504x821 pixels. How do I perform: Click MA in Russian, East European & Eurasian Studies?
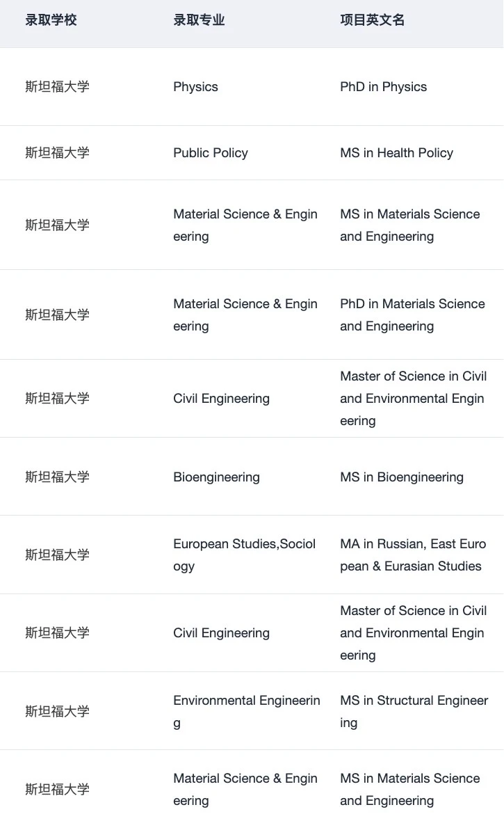click(413, 555)
